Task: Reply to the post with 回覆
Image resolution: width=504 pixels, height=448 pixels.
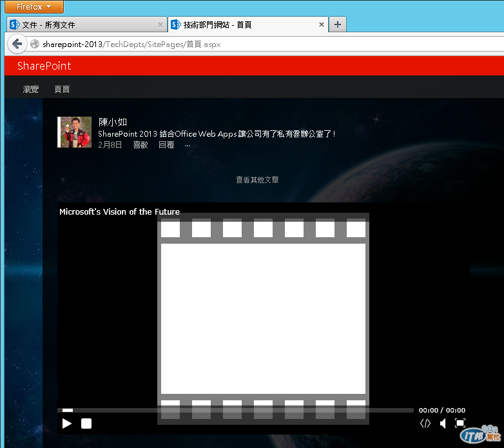Action: [166, 145]
